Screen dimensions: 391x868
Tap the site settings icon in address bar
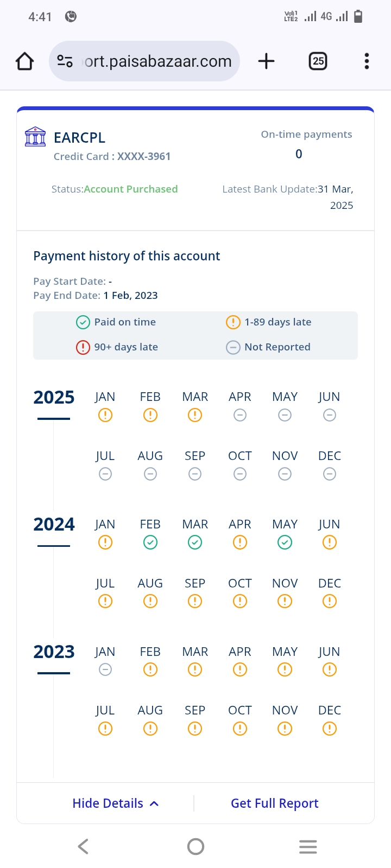[x=65, y=61]
